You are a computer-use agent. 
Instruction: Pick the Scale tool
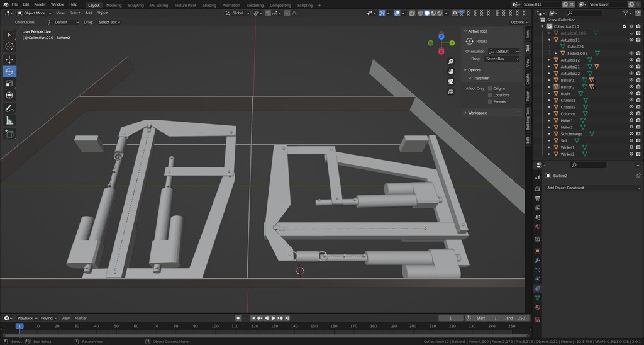[9, 84]
